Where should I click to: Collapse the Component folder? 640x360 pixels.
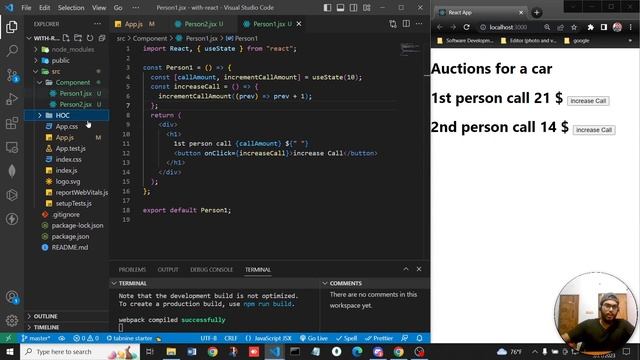tap(40, 82)
